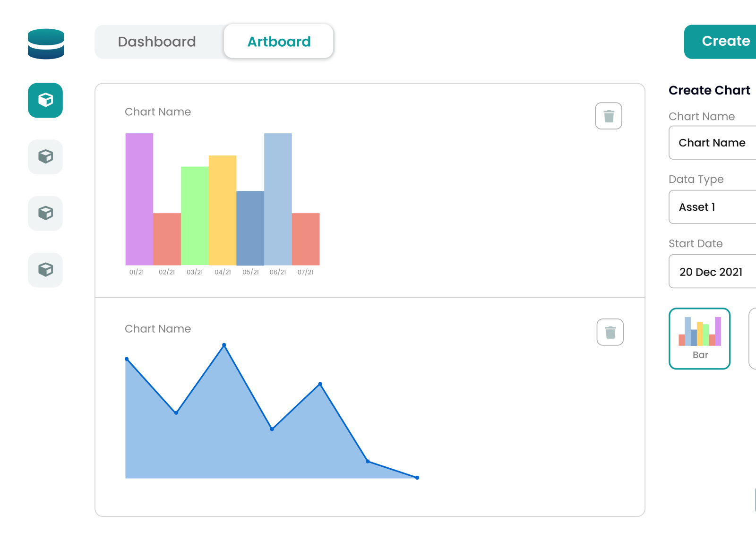This screenshot has height=558, width=756.
Task: Select the active teal cube icon in sidebar
Action: (45, 100)
